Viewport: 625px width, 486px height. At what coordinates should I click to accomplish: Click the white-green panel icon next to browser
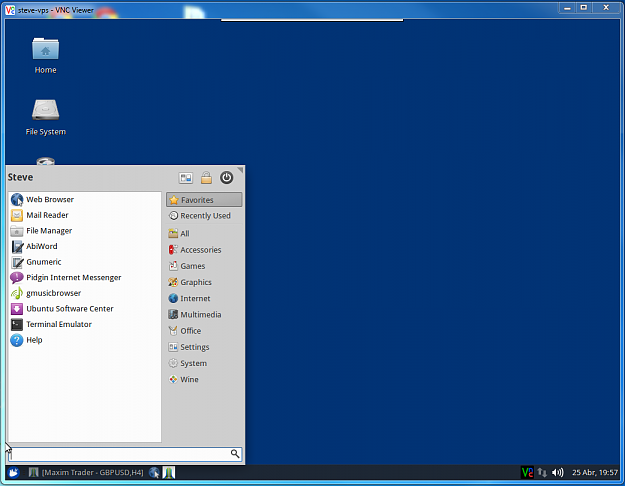click(169, 472)
